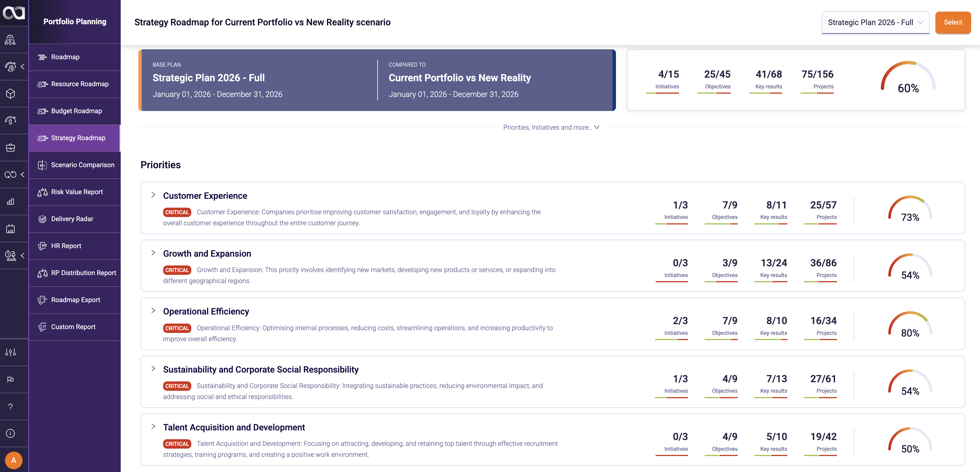This screenshot has width=980, height=472.
Task: Expand the Growth and Expansion priority
Action: pos(153,253)
